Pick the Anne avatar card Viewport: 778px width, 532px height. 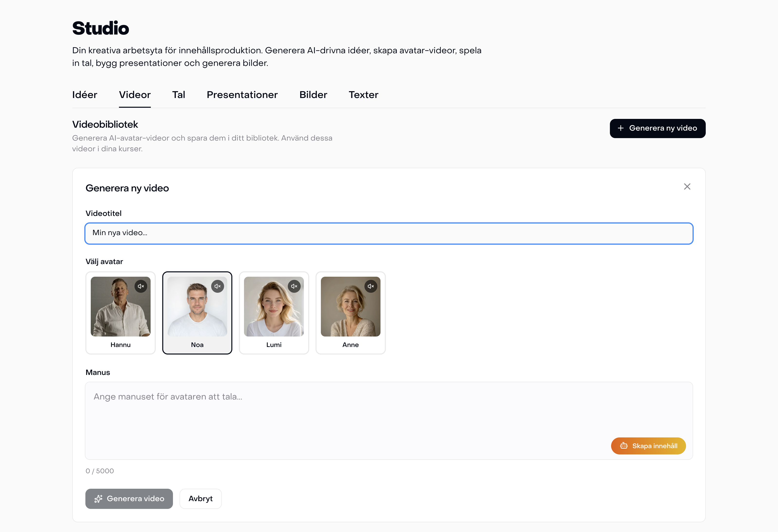[351, 313]
